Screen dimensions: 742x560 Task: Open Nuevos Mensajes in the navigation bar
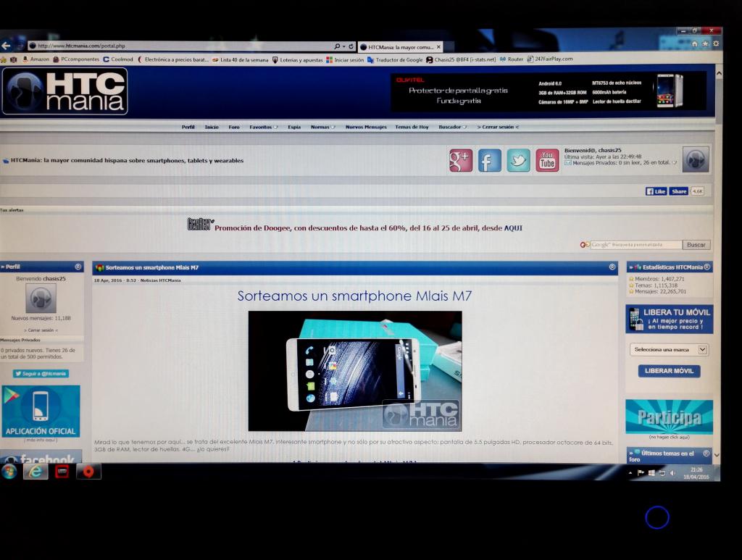366,127
